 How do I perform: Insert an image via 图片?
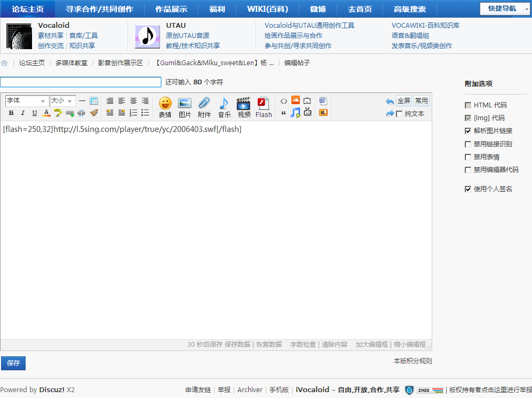185,107
